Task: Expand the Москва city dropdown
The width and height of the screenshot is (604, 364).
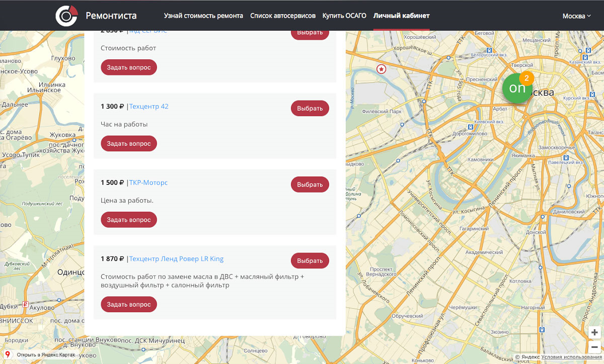Action: pyautogui.click(x=577, y=16)
